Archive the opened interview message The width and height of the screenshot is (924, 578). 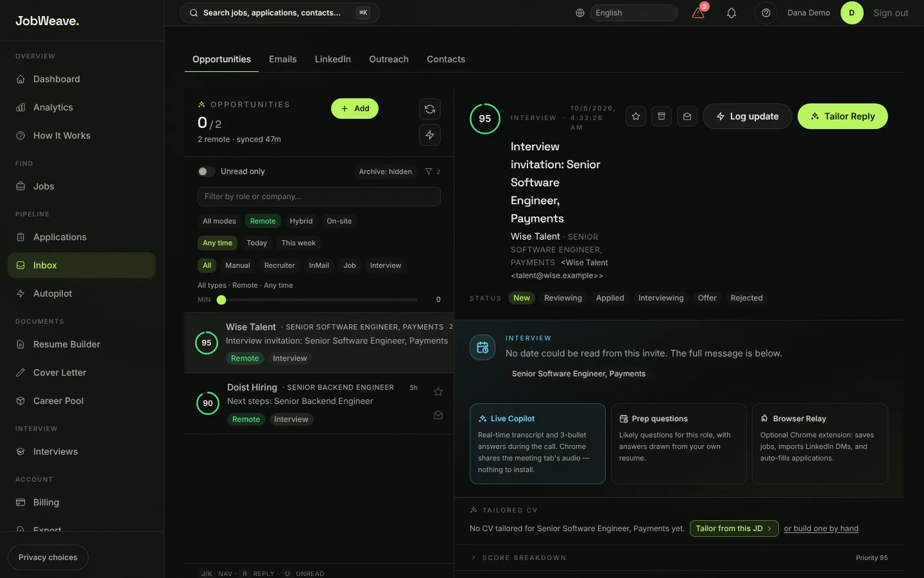(662, 116)
